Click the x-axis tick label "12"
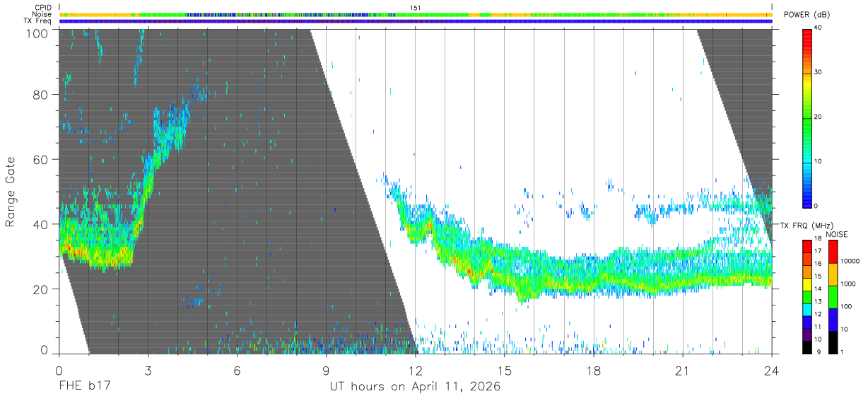Image resolution: width=868 pixels, height=401 pixels. 416,371
